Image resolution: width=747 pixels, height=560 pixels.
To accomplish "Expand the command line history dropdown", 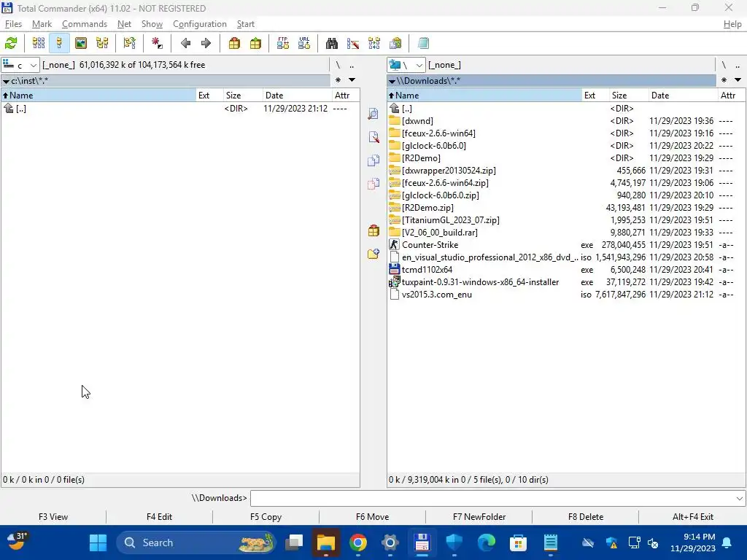I will click(x=740, y=499).
